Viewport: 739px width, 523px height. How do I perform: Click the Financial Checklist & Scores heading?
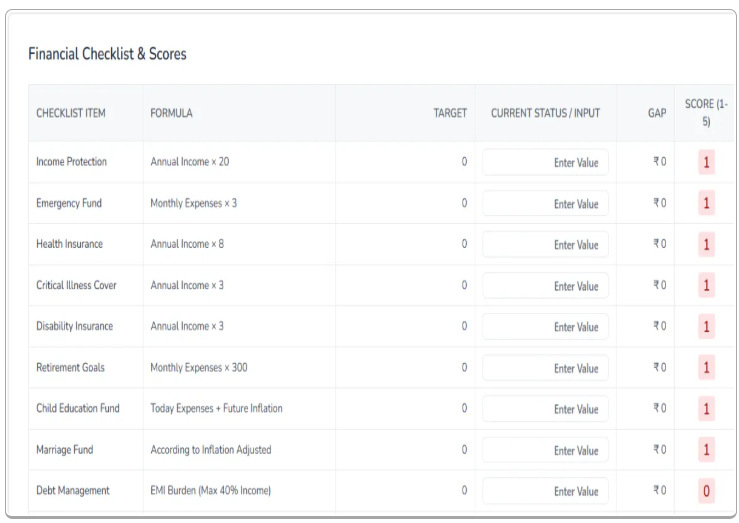pos(107,54)
